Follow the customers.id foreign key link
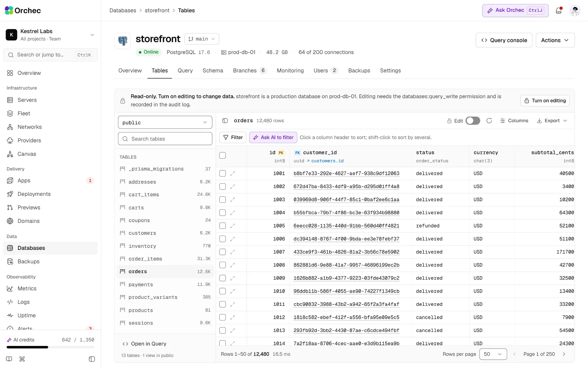Screen dimensions: 588x368 (x=325, y=161)
